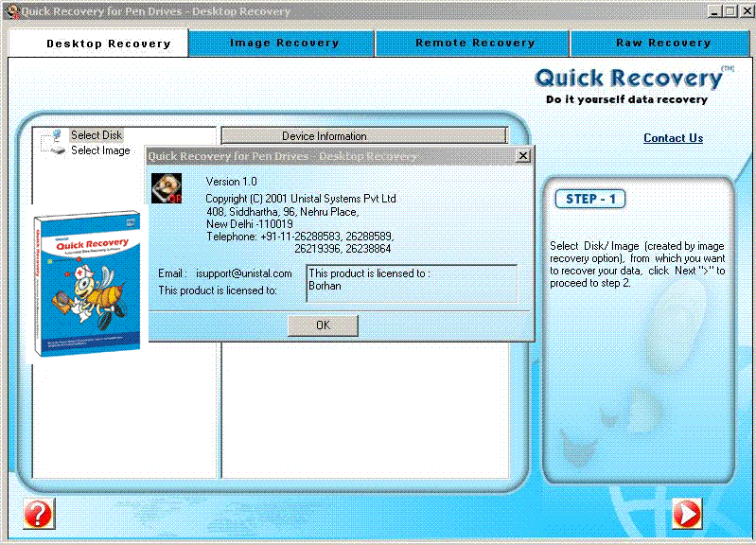Close the main Quick Recovery window
This screenshot has width=756, height=545.
[x=747, y=11]
